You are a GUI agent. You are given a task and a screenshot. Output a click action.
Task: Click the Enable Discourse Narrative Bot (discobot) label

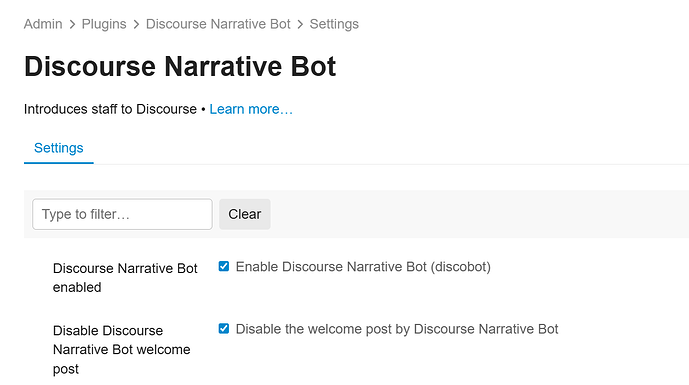363,267
